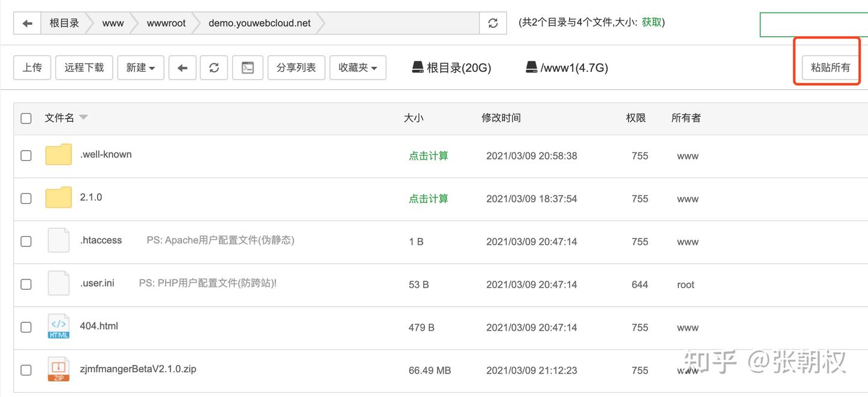Check the .htaccess file checkbox
This screenshot has width=868, height=397.
(x=26, y=241)
